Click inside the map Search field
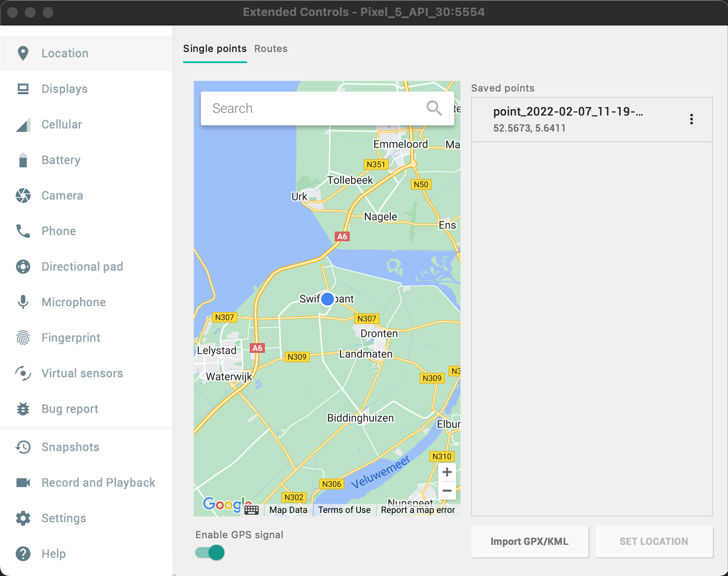728x576 pixels. [x=311, y=108]
